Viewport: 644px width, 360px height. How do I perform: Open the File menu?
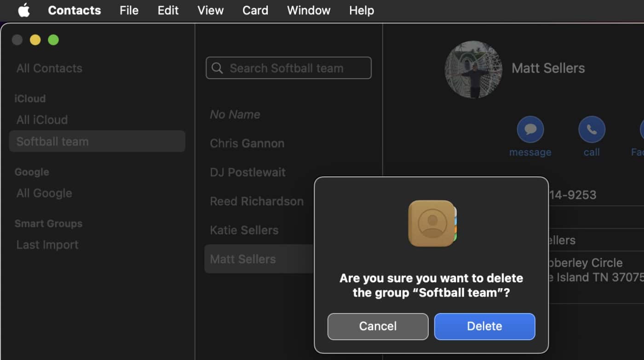coord(129,10)
